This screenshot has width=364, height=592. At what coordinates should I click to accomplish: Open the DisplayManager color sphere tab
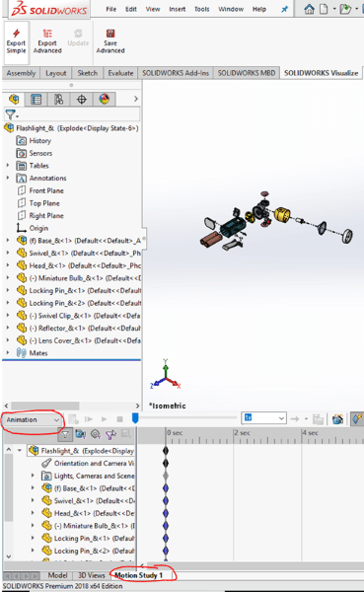coord(105,100)
